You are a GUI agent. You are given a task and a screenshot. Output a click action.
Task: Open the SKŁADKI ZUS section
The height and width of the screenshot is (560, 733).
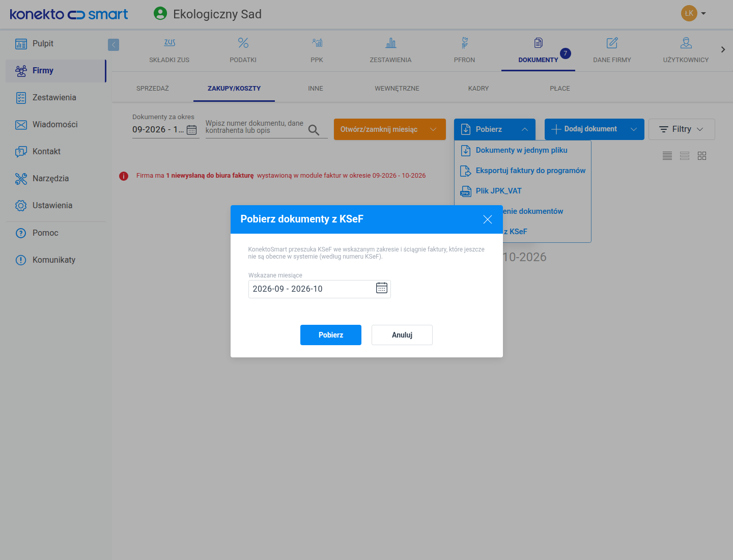pos(170,50)
